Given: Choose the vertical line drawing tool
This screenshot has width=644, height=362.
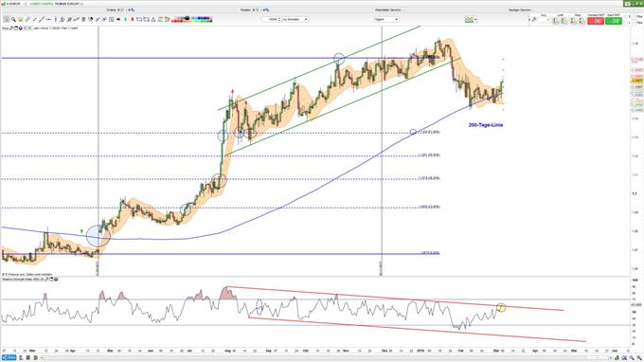Looking at the screenshot, I should pyautogui.click(x=56, y=19).
